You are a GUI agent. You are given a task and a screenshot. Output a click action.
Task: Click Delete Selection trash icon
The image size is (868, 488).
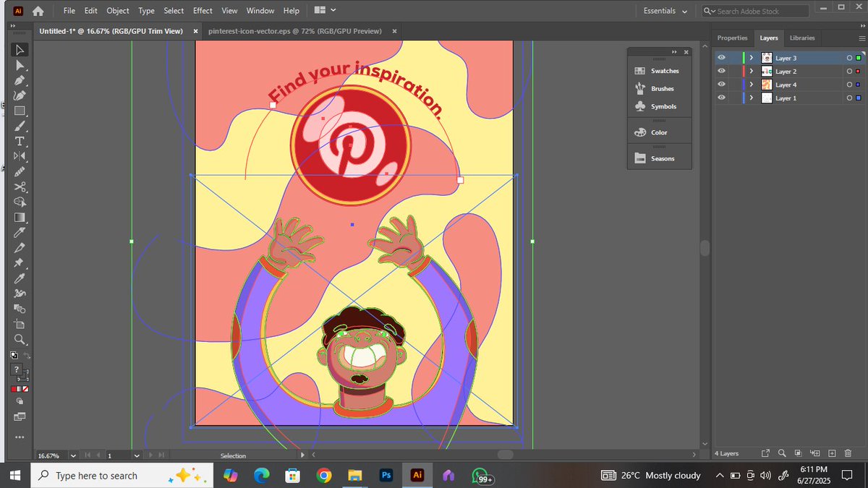point(848,453)
